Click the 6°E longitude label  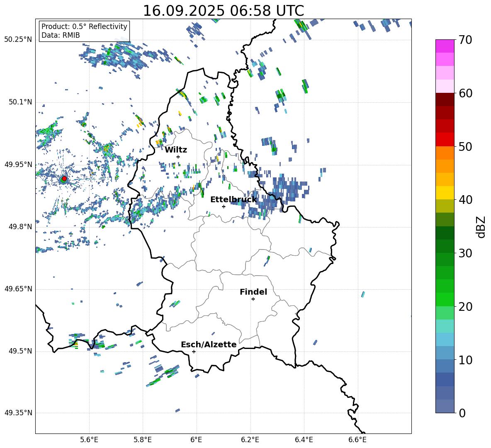pyautogui.click(x=196, y=440)
